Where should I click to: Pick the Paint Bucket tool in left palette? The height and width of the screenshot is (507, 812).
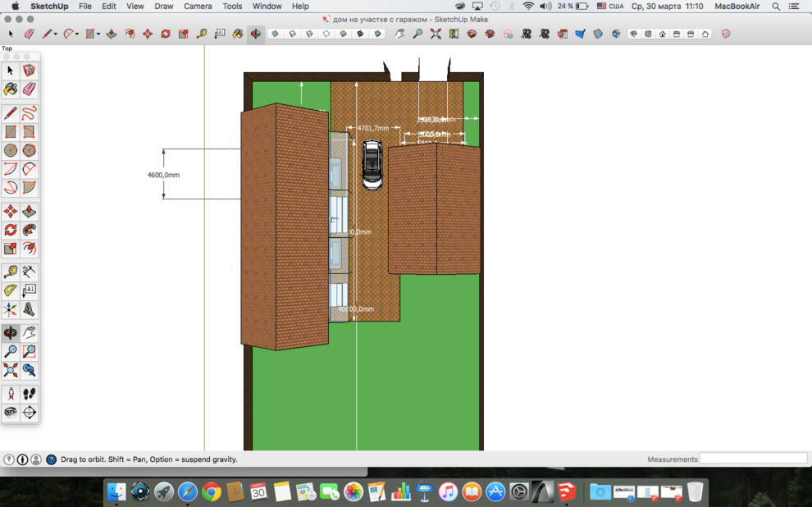[11, 89]
